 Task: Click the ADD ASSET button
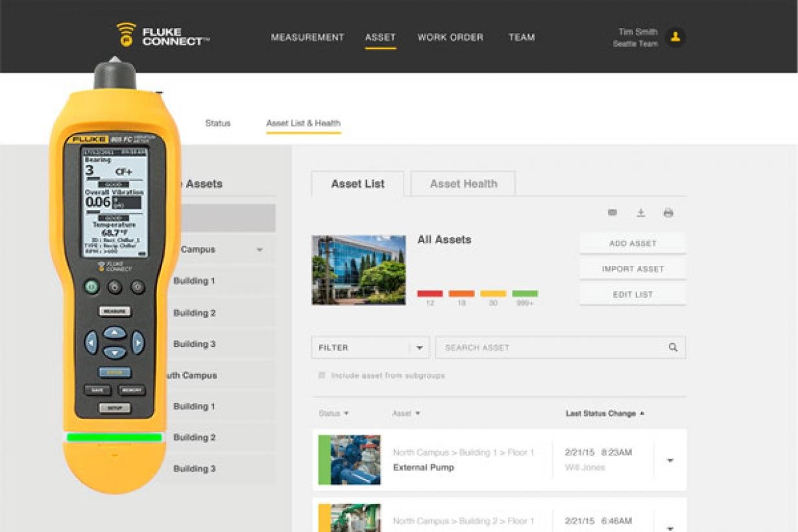tap(633, 243)
